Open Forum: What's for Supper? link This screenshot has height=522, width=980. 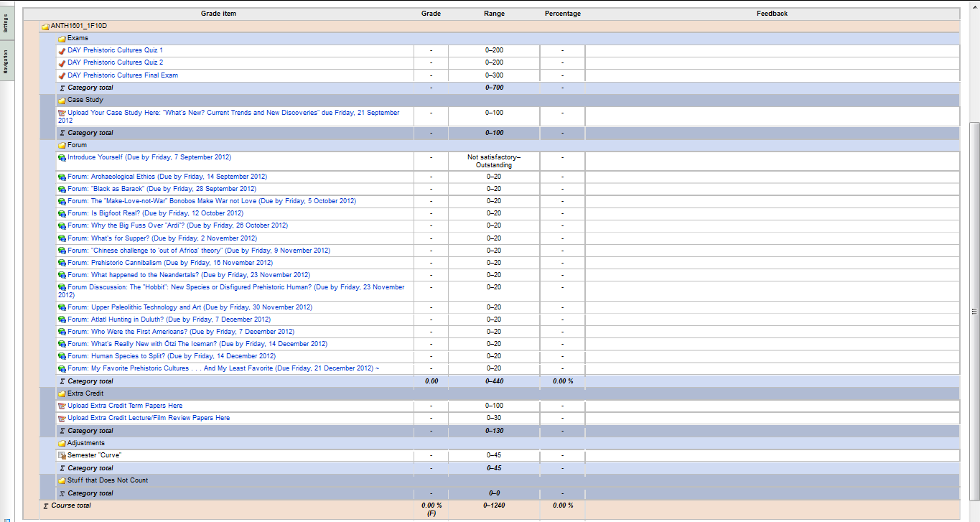click(162, 238)
